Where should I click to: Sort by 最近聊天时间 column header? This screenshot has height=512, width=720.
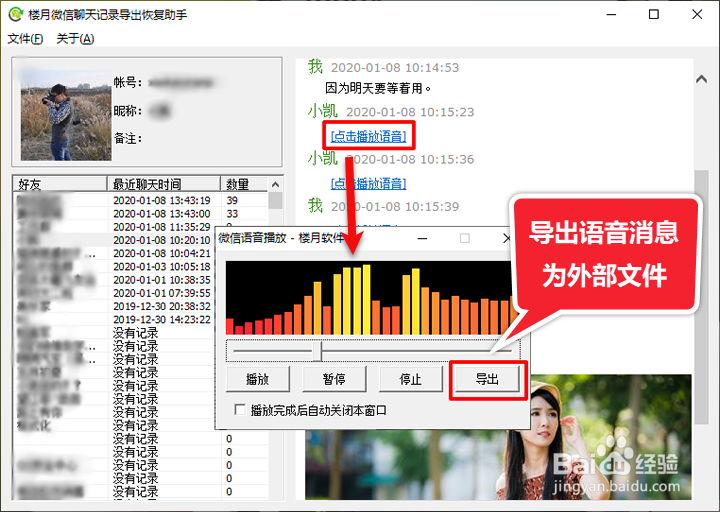(x=164, y=184)
